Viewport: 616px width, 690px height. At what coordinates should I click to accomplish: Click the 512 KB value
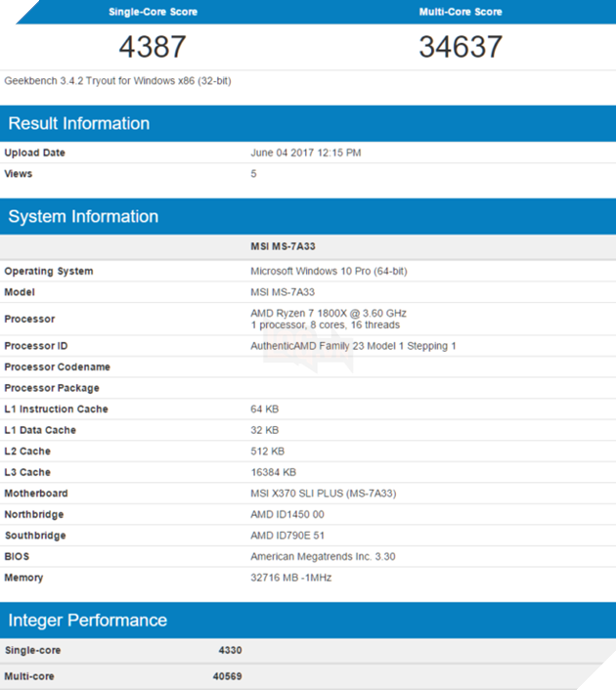pyautogui.click(x=268, y=452)
